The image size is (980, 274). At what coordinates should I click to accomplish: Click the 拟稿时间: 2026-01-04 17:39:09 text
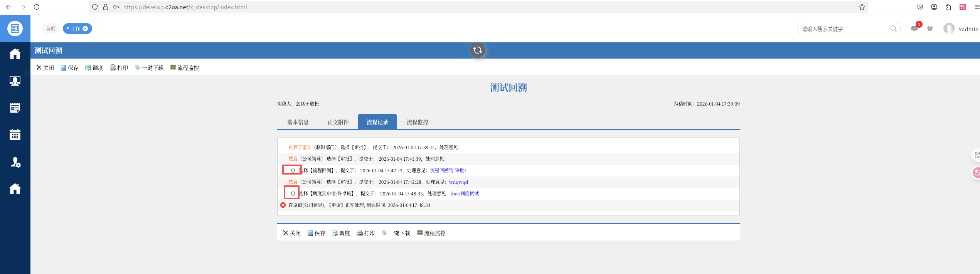(x=707, y=104)
